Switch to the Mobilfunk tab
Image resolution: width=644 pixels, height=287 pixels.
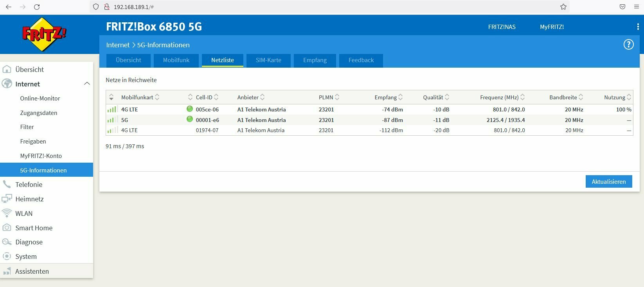176,60
